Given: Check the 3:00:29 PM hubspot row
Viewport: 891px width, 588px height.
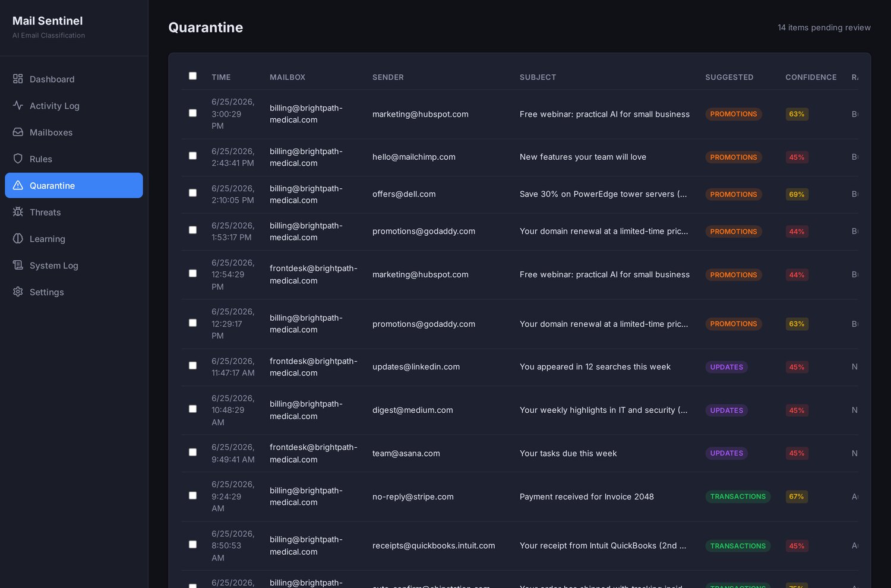Looking at the screenshot, I should click(x=192, y=113).
